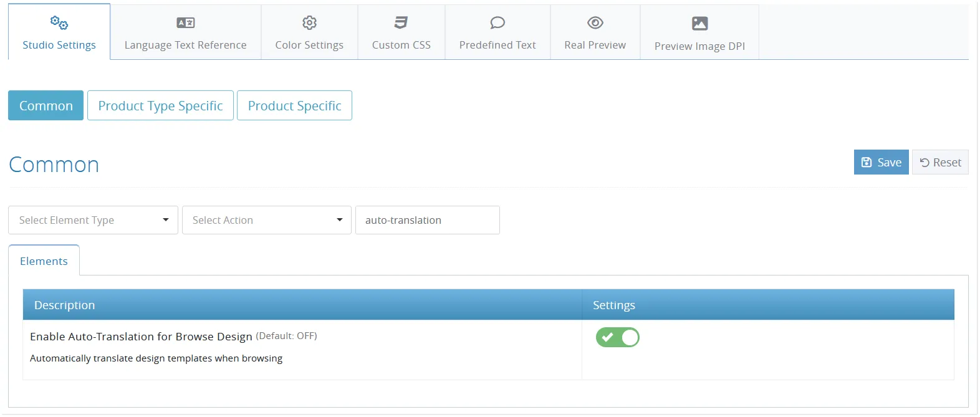Click the Color Settings gear icon

coord(309,23)
